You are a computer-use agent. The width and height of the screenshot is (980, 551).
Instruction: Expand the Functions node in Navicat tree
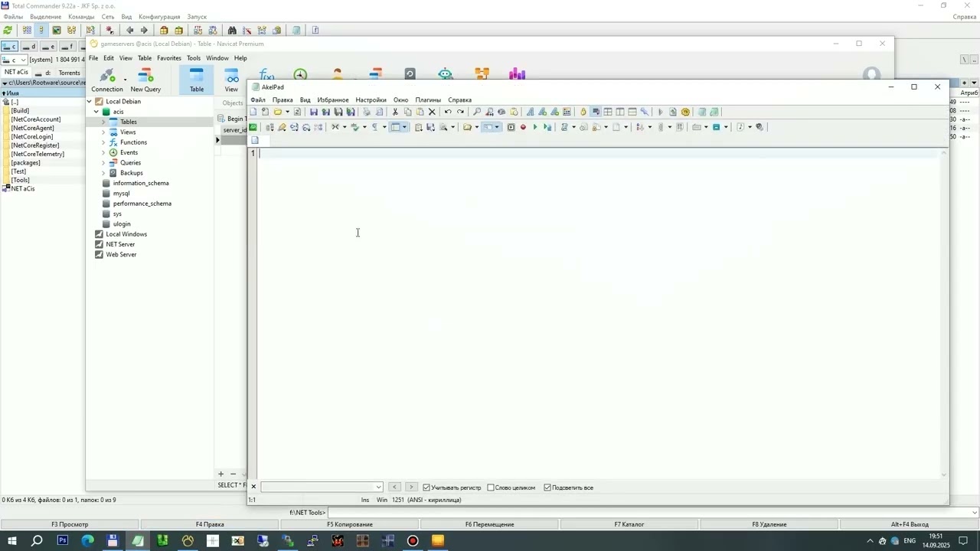103,142
